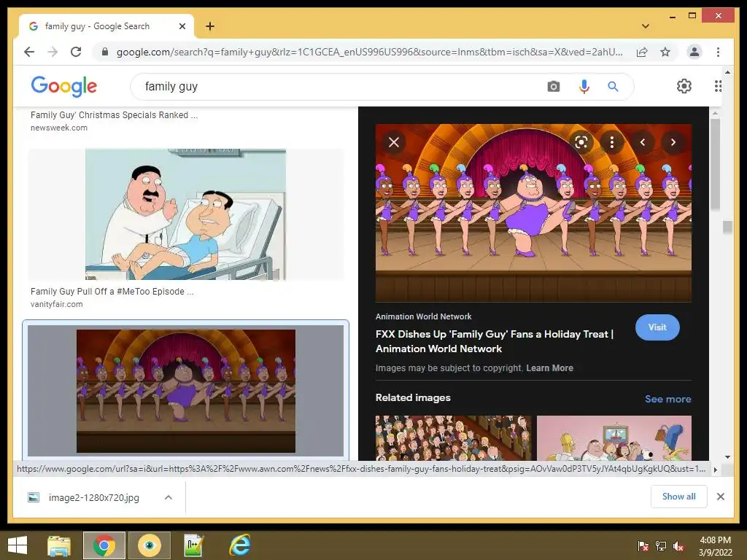Reload the page with the refresh icon

point(76,52)
